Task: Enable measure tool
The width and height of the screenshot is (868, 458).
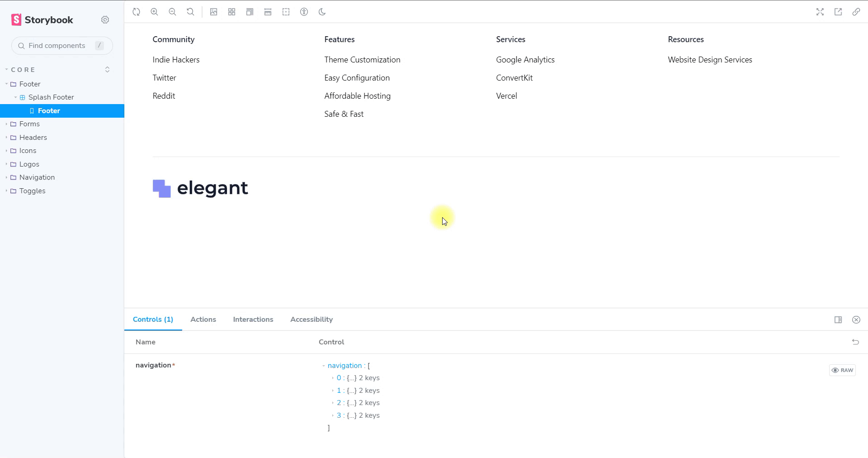Action: (x=268, y=12)
